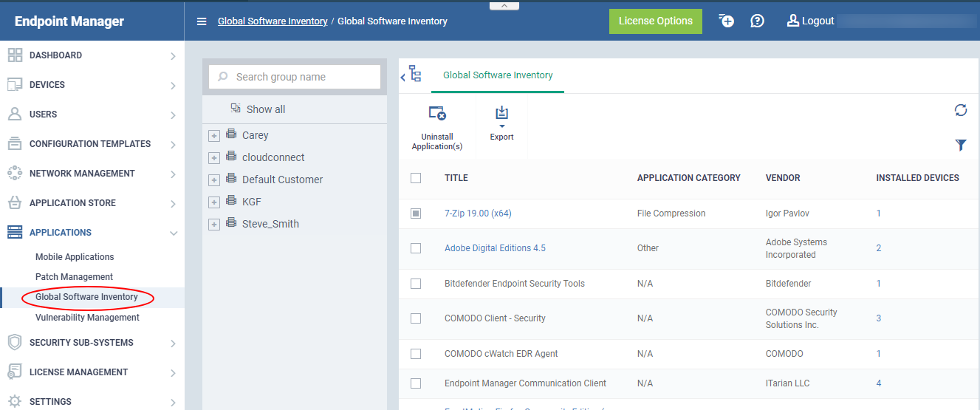Switch to Global Software Inventory tab

pyautogui.click(x=498, y=75)
